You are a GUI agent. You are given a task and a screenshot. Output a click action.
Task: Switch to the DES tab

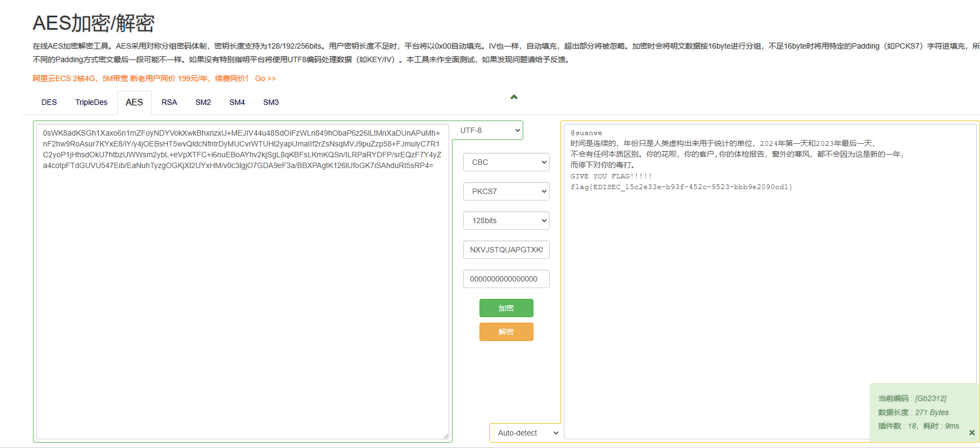click(49, 102)
